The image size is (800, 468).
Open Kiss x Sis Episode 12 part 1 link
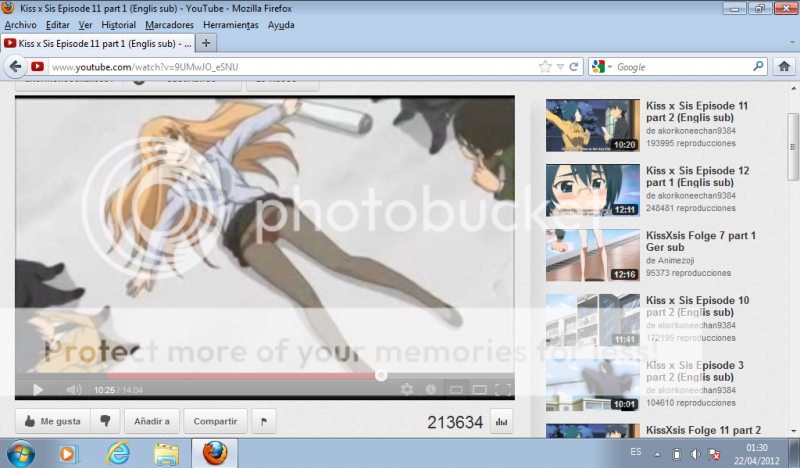click(697, 177)
